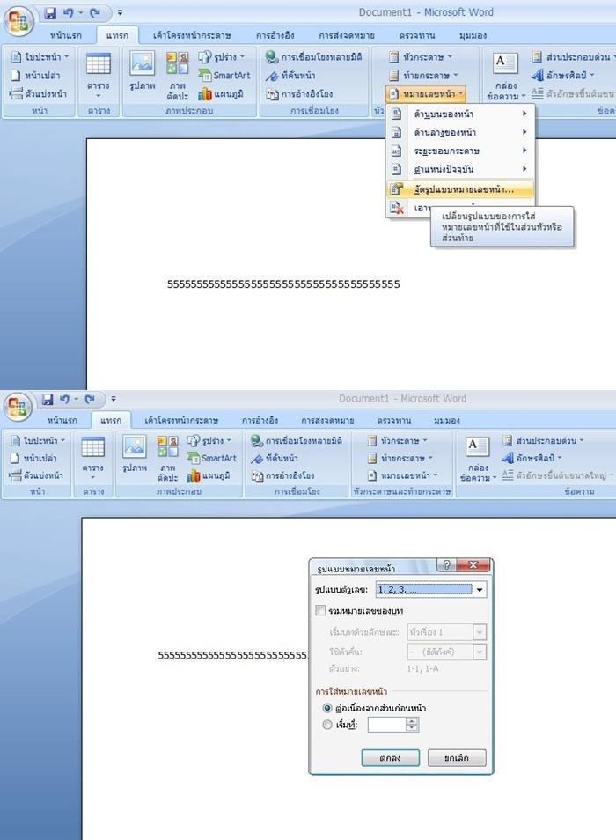The image size is (616, 840).
Task: Open the ใช้ตัวคั่น separator dropdown
Action: 480,652
